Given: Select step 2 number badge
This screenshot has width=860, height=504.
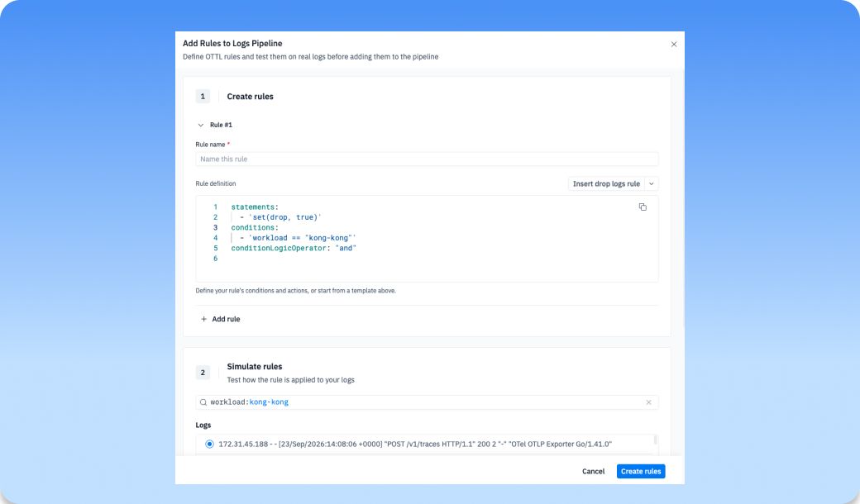Looking at the screenshot, I should pyautogui.click(x=203, y=373).
